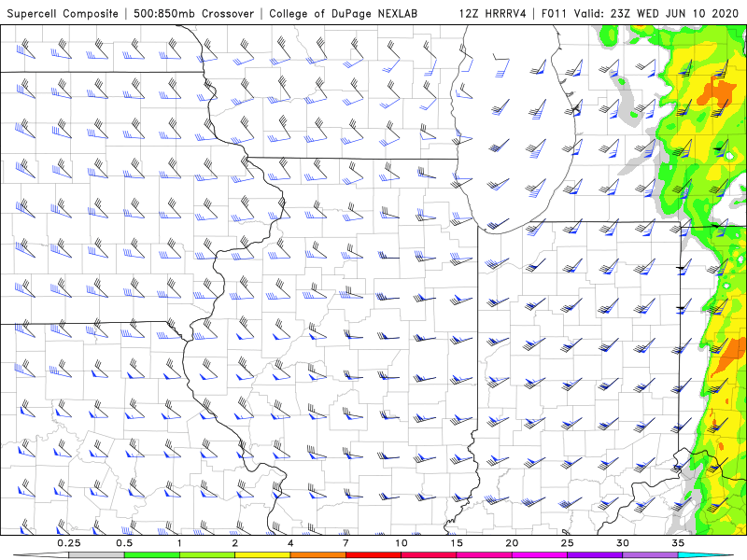
Task: Click the colorbar label 25
Action: 568,543
